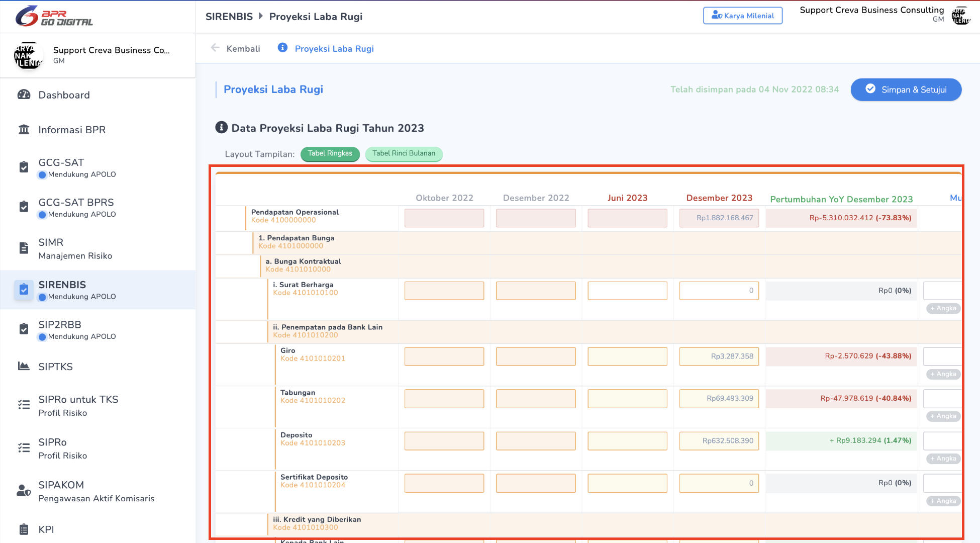
Task: Click Deposito Oktober 2022 input field
Action: click(444, 441)
